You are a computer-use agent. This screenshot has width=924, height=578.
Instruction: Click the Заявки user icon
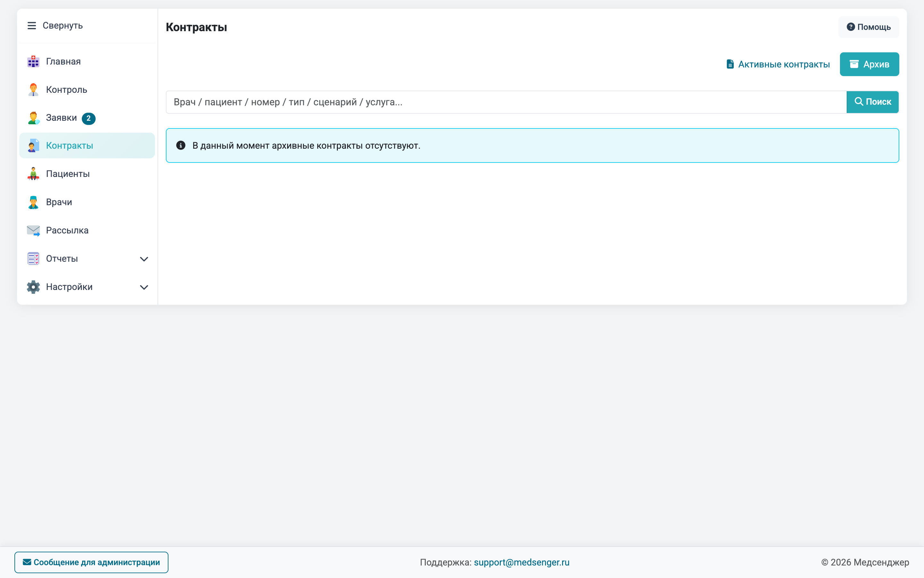(x=33, y=118)
